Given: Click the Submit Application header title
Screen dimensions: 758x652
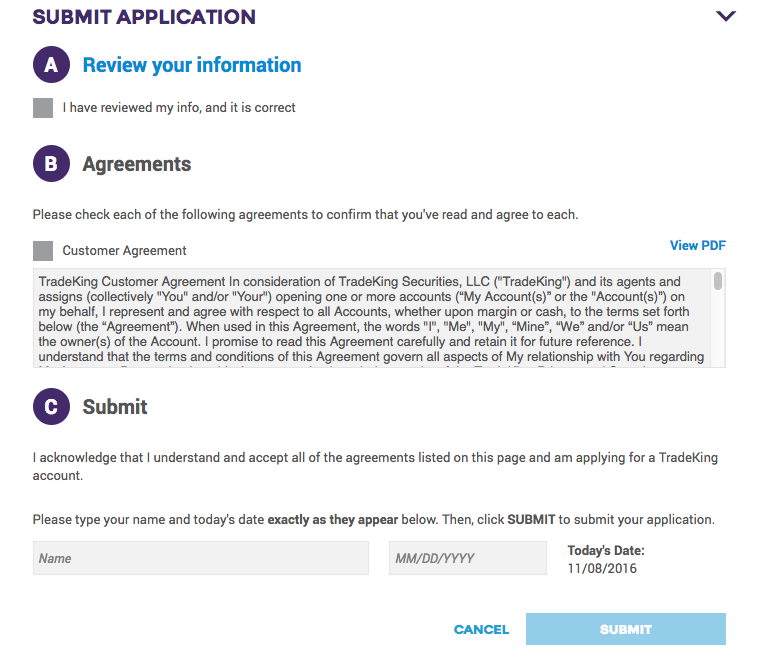Looking at the screenshot, I should point(144,17).
